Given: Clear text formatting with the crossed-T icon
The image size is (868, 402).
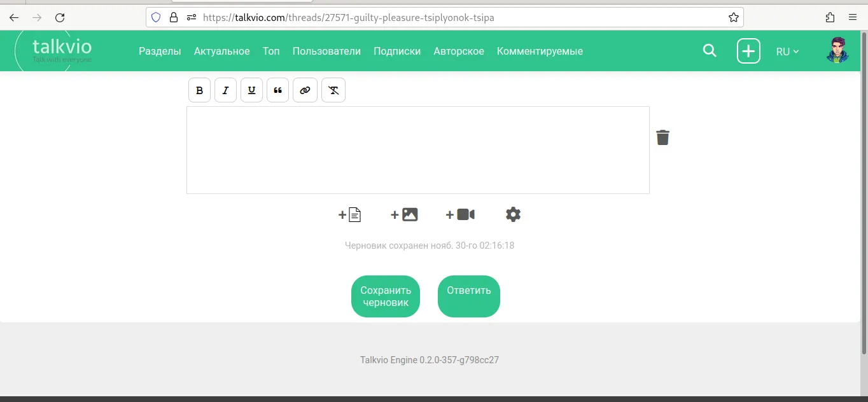Looking at the screenshot, I should (333, 90).
